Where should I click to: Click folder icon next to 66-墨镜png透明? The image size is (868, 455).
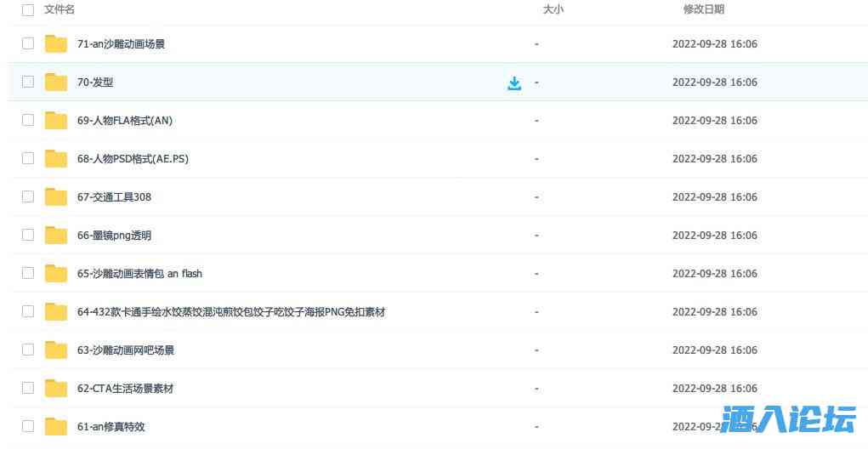pos(56,236)
